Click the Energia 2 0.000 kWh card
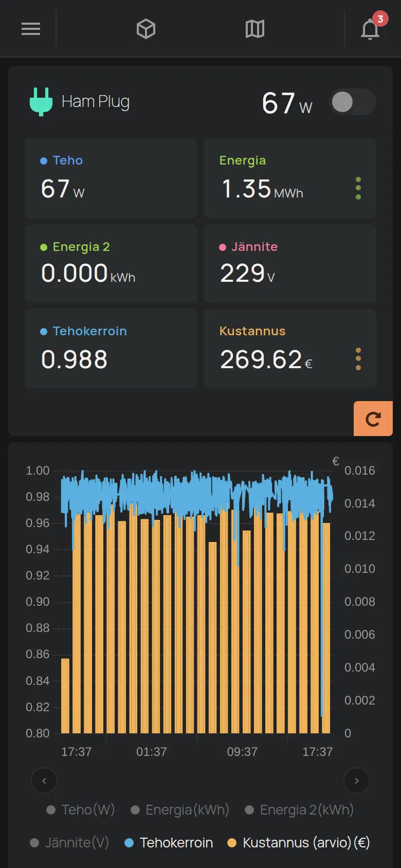This screenshot has height=868, width=401. [111, 263]
